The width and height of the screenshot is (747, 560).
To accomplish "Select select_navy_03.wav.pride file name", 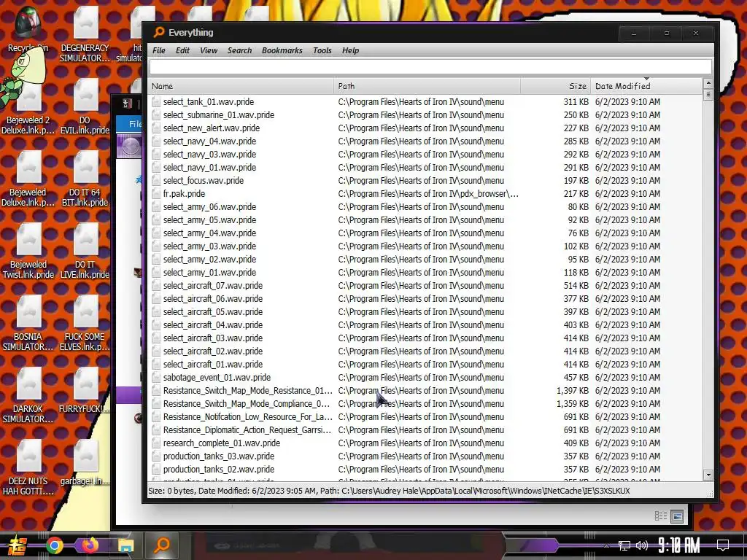I will coord(209,155).
